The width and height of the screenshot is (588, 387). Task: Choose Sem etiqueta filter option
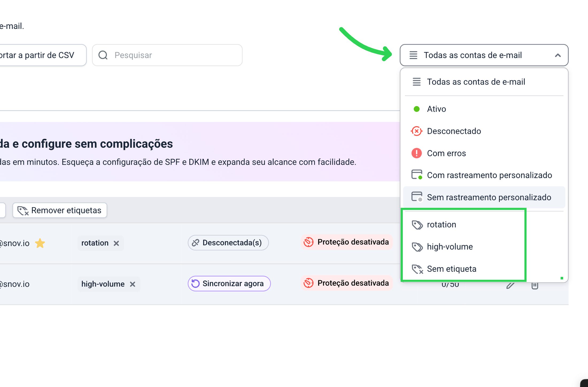click(x=451, y=269)
